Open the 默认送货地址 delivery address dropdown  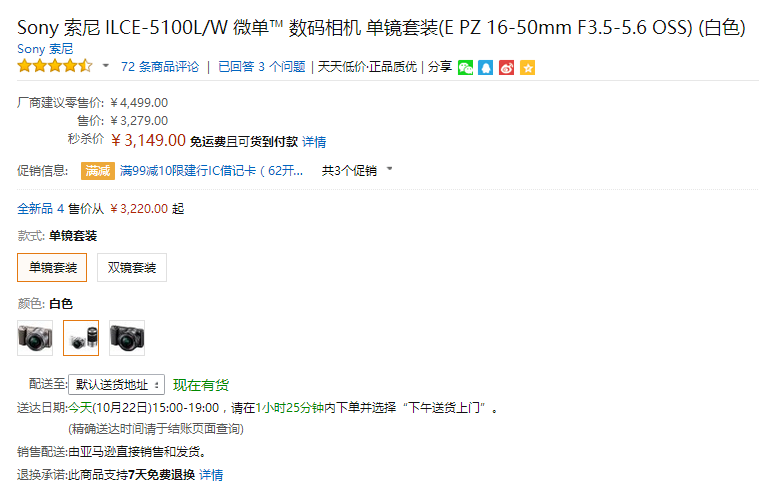[x=116, y=384]
